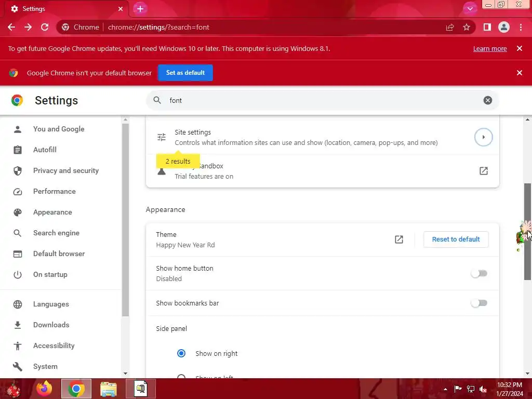Click the network tray icon

[x=471, y=389]
